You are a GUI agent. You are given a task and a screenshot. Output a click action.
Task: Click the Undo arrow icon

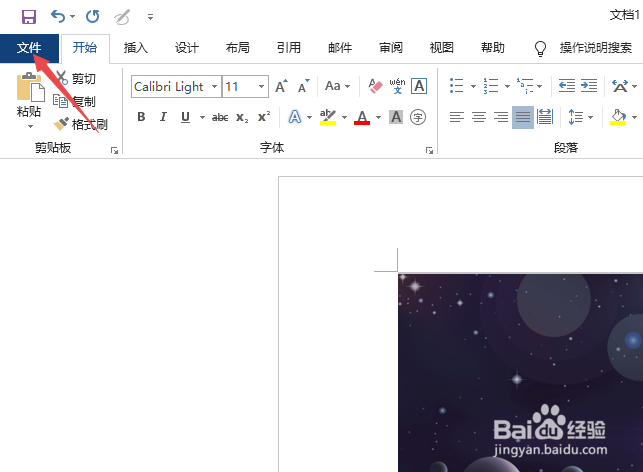pyautogui.click(x=58, y=17)
